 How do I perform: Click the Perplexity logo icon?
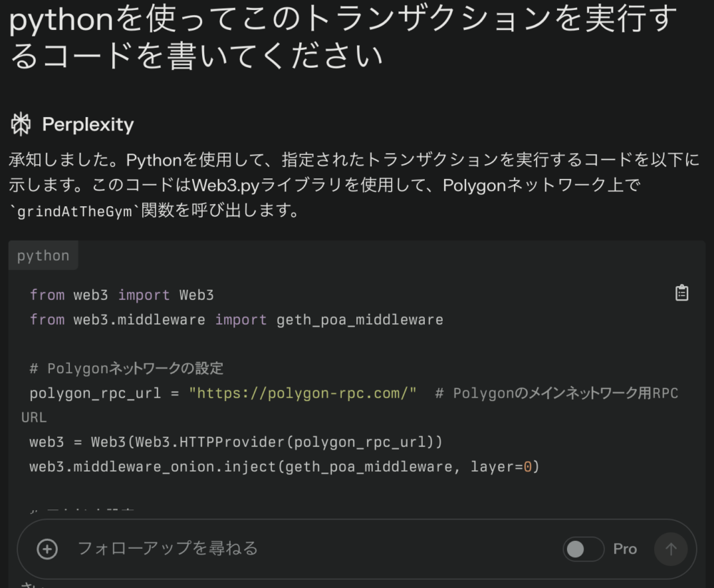point(21,124)
